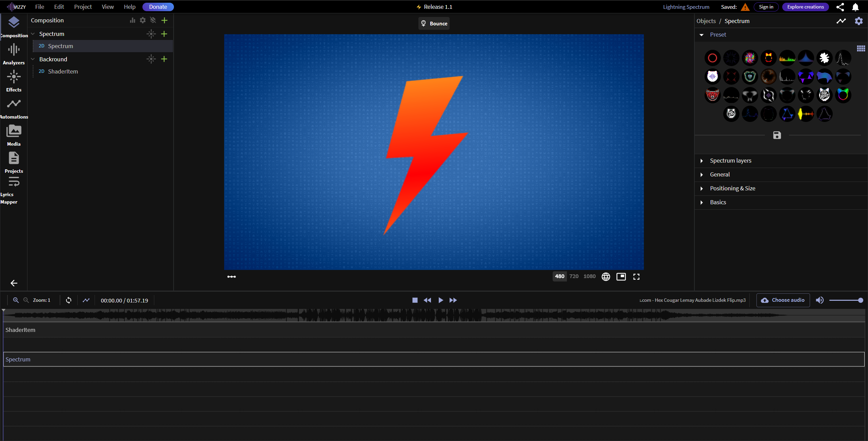This screenshot has height=441, width=868.
Task: Expand the Spectrum layers section
Action: coord(730,161)
